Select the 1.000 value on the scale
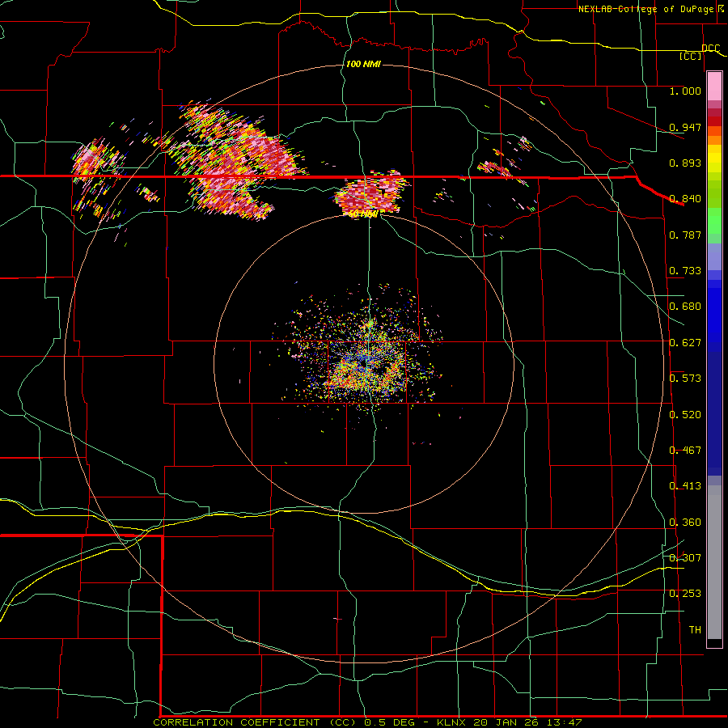Screen dimensions: 728x728 click(685, 91)
